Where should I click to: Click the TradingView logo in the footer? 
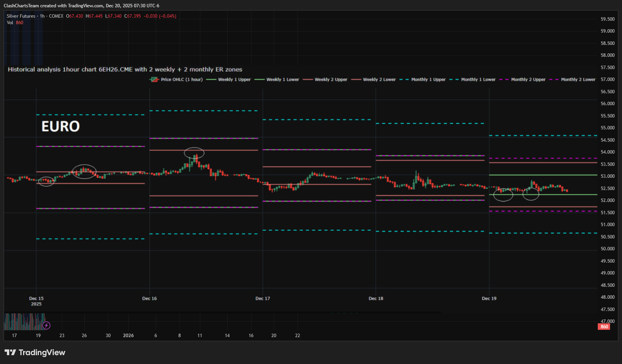(x=35, y=352)
